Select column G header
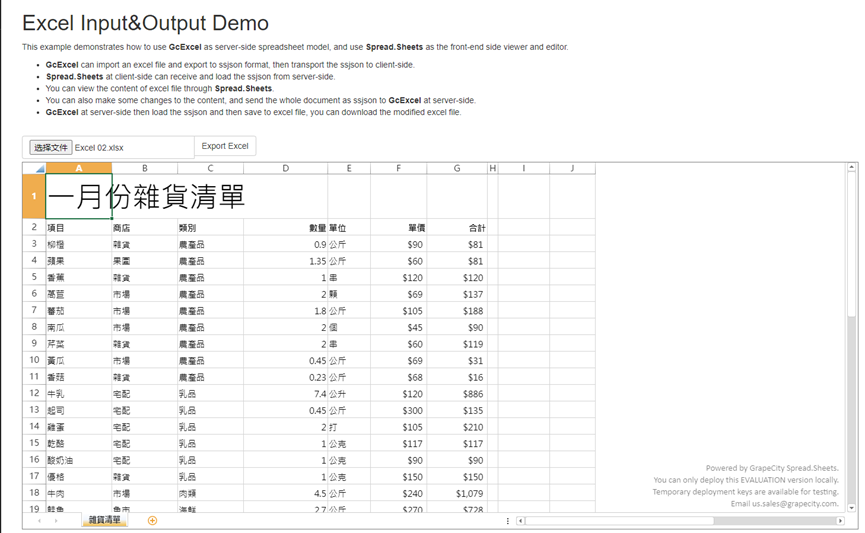This screenshot has width=865, height=533. click(x=457, y=168)
